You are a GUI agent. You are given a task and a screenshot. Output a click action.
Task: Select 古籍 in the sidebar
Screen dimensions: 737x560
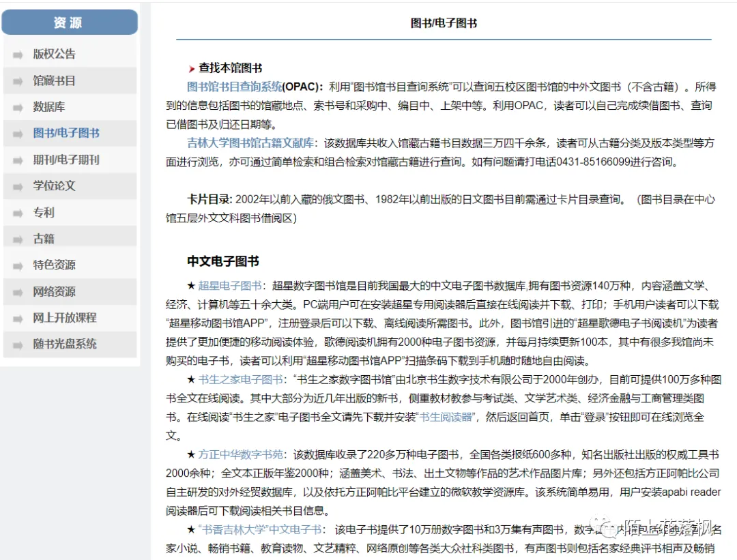[x=44, y=239]
